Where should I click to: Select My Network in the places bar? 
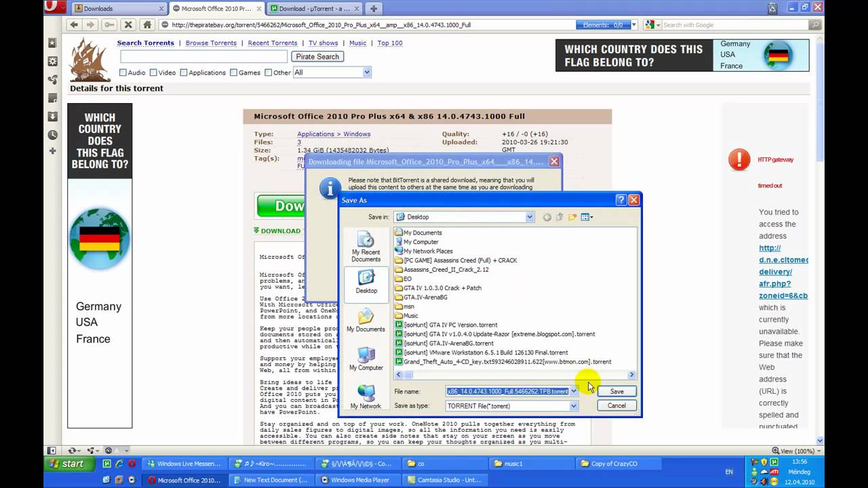tap(366, 397)
